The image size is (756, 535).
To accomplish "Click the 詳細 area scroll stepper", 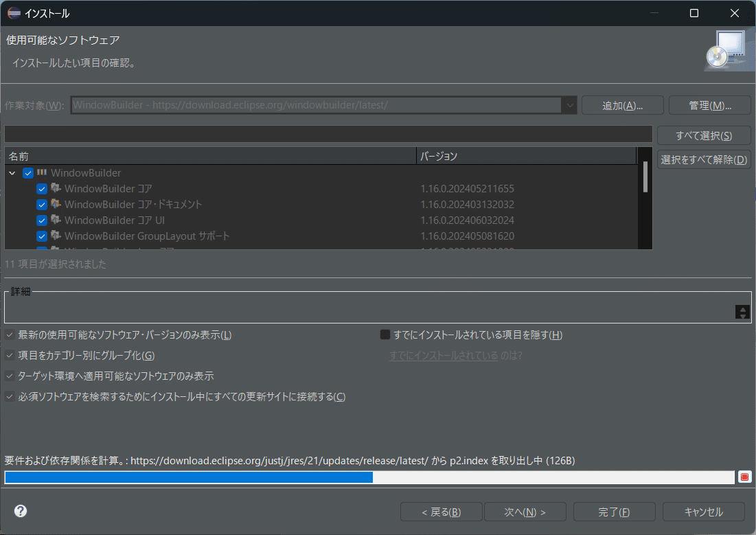I will point(742,312).
